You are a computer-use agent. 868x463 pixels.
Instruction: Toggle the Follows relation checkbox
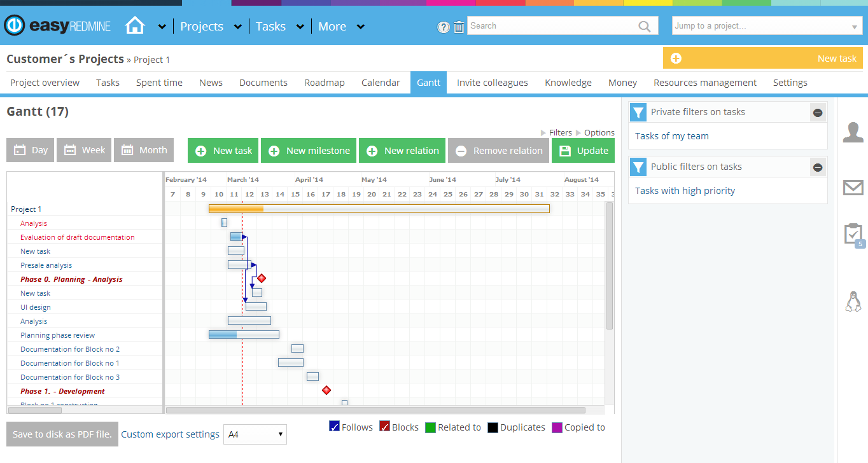click(334, 427)
